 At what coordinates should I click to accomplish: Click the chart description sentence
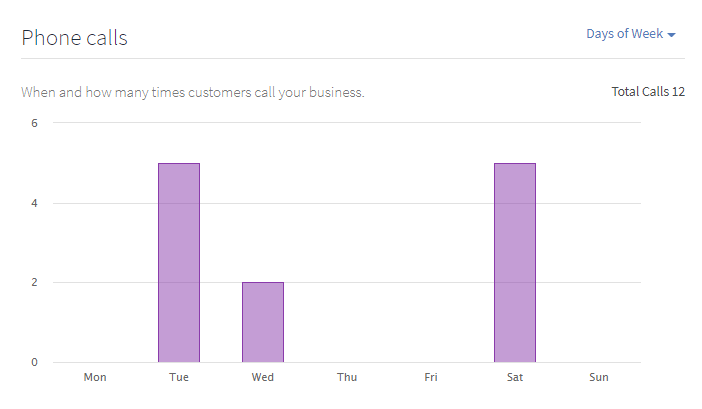[193, 93]
